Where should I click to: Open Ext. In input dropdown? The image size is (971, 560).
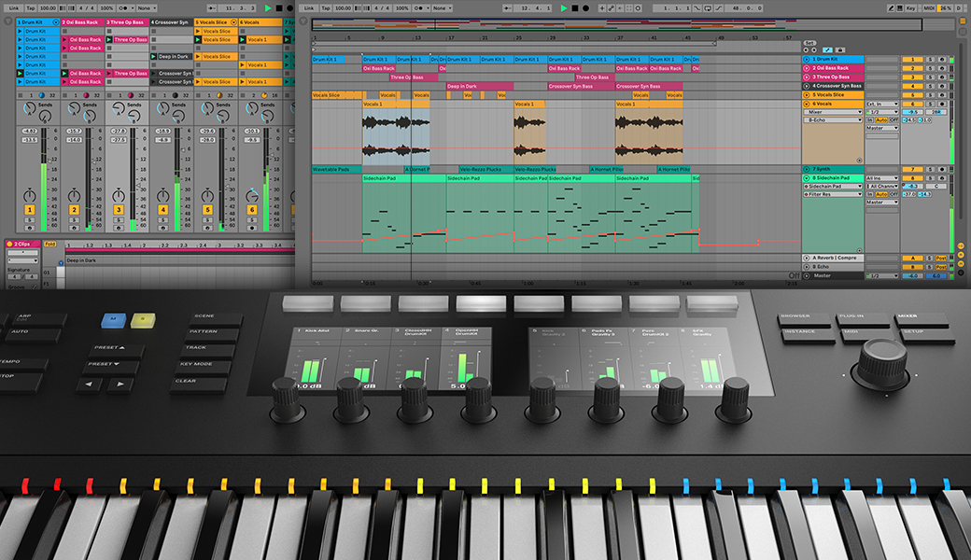pos(881,104)
